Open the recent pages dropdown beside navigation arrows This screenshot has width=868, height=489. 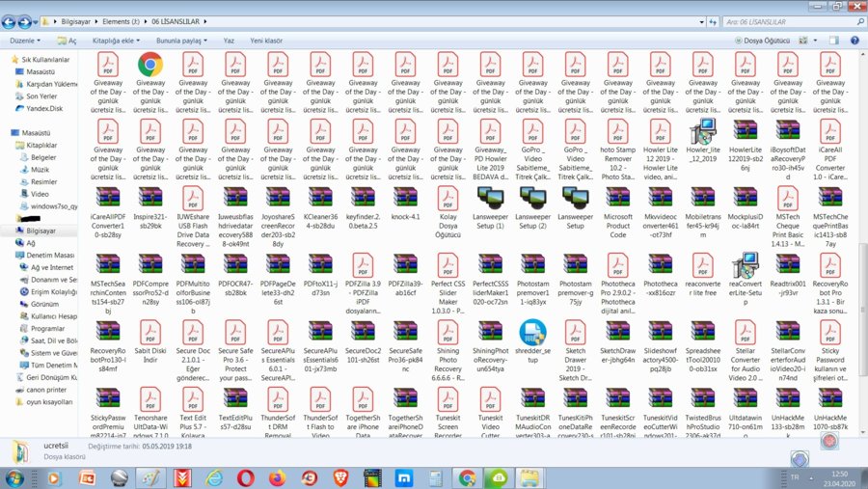pyautogui.click(x=36, y=22)
